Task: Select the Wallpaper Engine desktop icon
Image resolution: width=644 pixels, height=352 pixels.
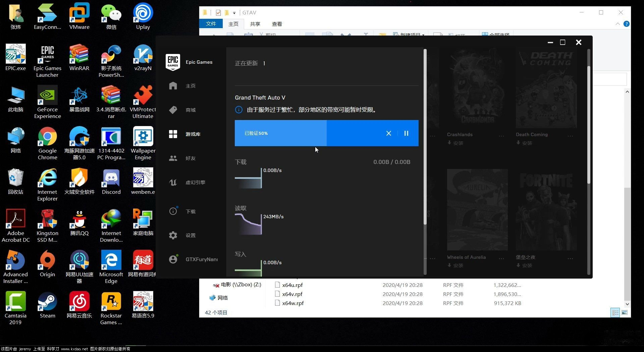Action: coord(143,143)
